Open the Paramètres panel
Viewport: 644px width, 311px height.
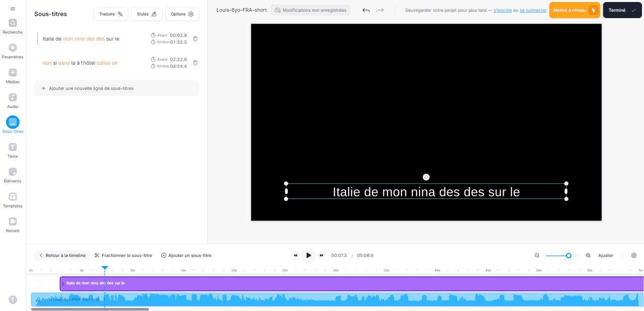(13, 51)
